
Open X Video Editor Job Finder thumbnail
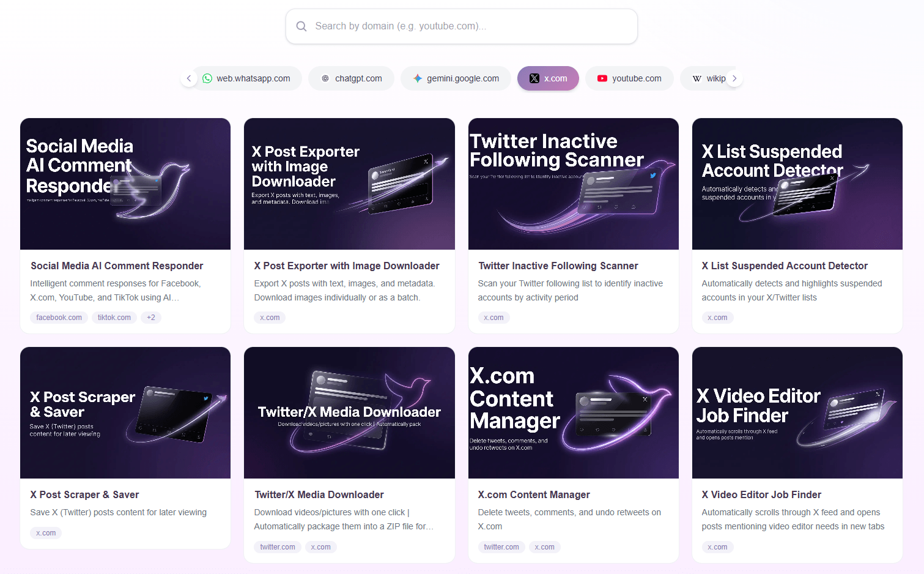(x=797, y=412)
